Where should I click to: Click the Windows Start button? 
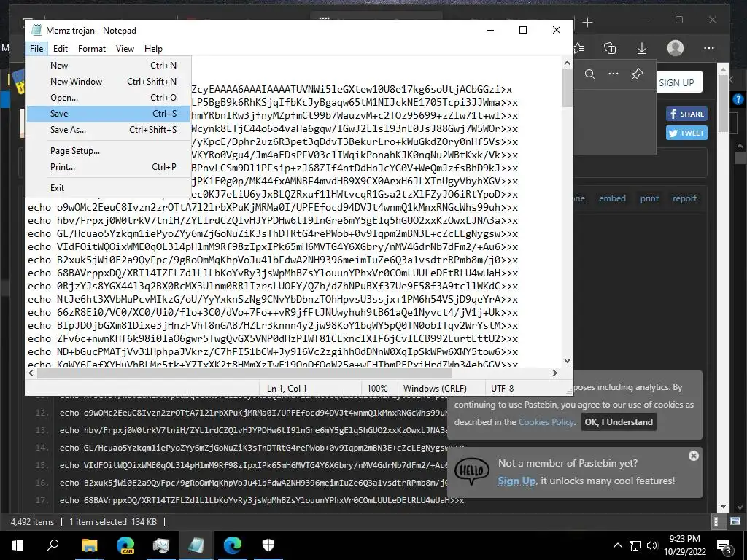tap(18, 545)
